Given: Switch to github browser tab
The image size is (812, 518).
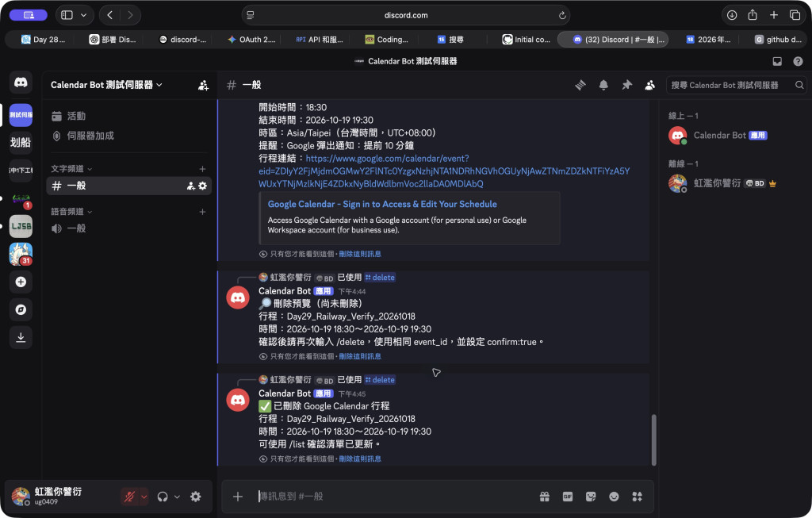Looking at the screenshot, I should coord(779,40).
